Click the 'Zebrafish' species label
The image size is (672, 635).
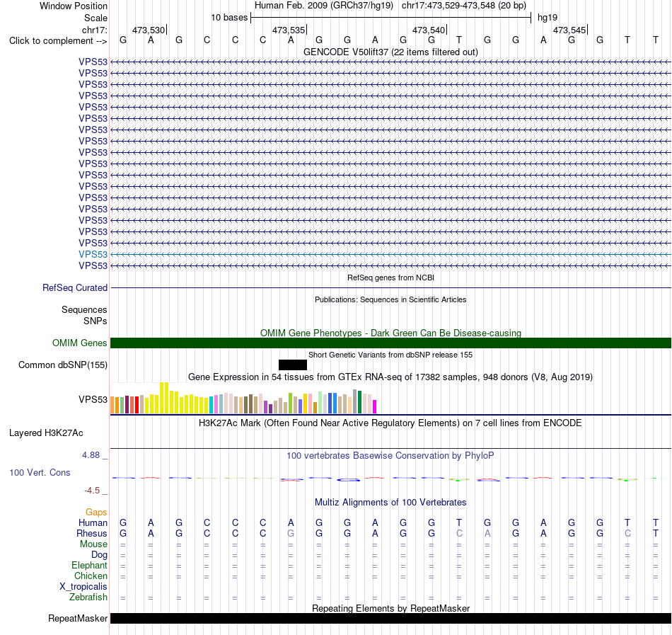[88, 597]
